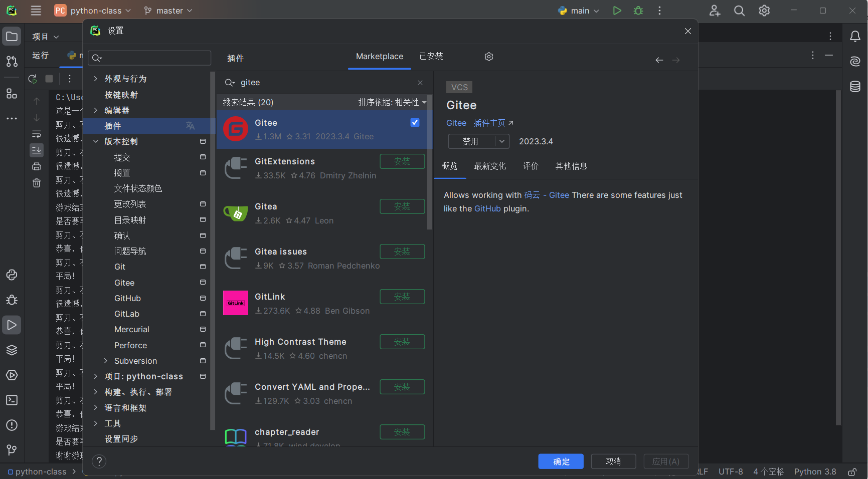
Task: Open settings help question mark
Action: (99, 461)
